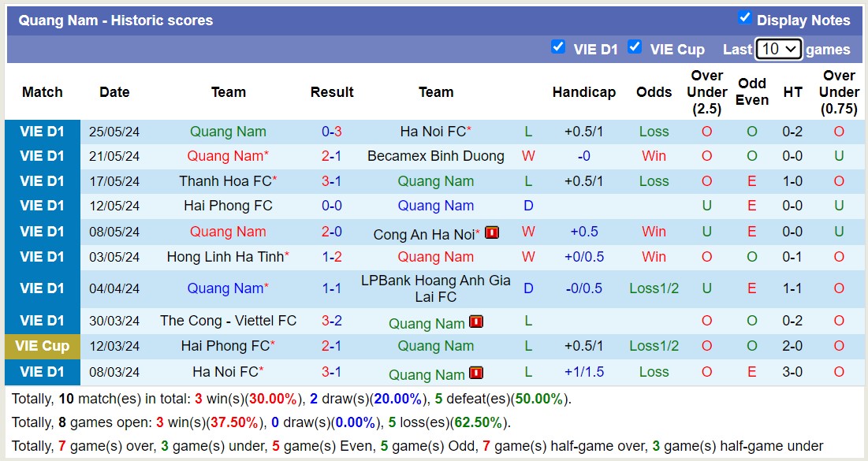The width and height of the screenshot is (868, 461).
Task: Uncheck the VIE Cup filter
Action: click(635, 46)
